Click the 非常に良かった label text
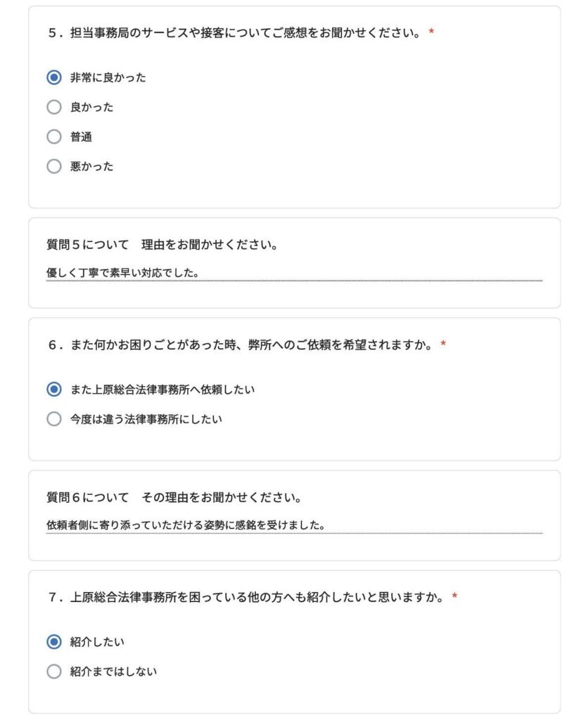 point(108,77)
